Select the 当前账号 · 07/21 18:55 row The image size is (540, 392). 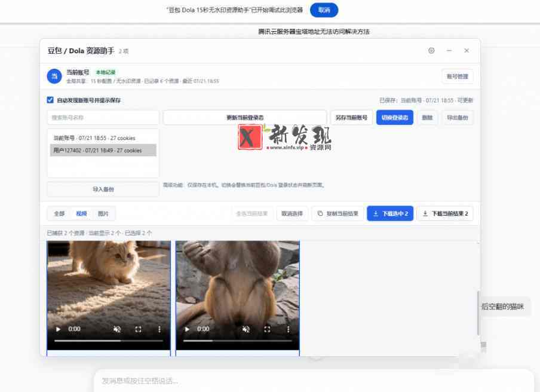(103, 138)
